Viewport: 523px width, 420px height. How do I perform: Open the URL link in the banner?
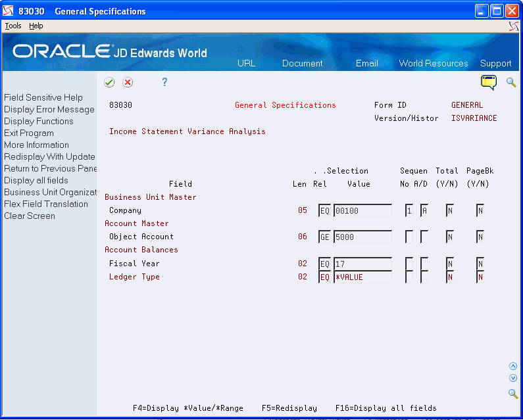pyautogui.click(x=246, y=63)
